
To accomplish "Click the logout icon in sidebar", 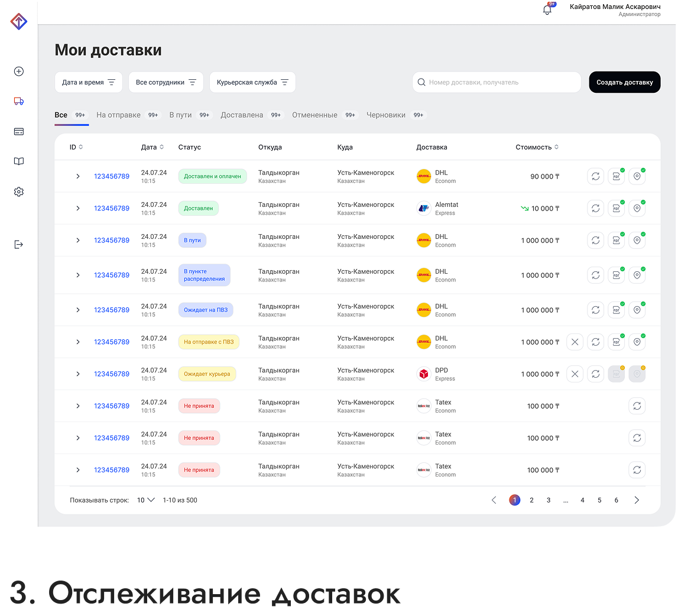I will (x=19, y=245).
